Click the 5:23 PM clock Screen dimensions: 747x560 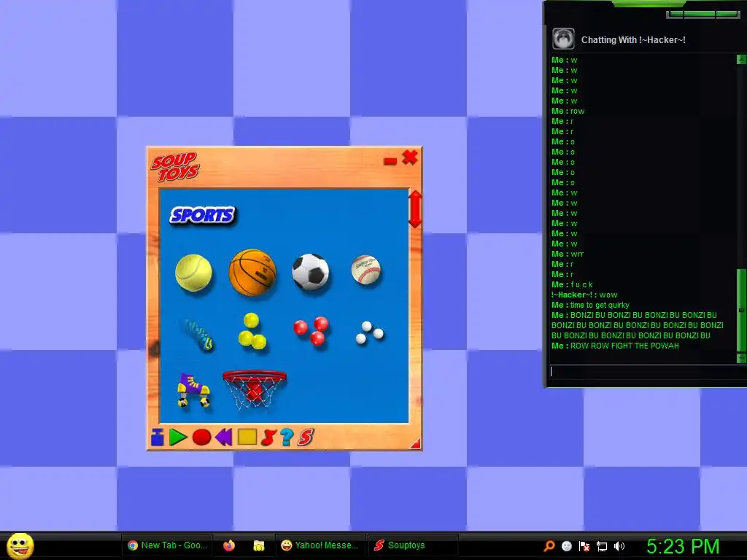pyautogui.click(x=683, y=546)
